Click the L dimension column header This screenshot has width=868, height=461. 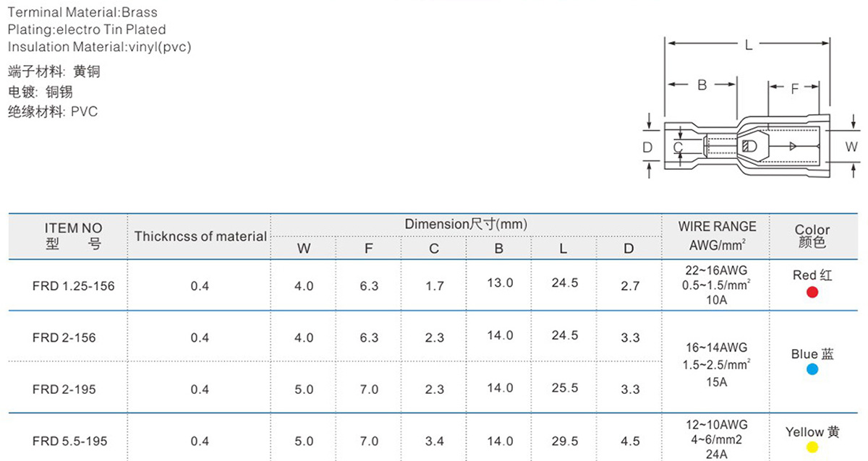[563, 249]
